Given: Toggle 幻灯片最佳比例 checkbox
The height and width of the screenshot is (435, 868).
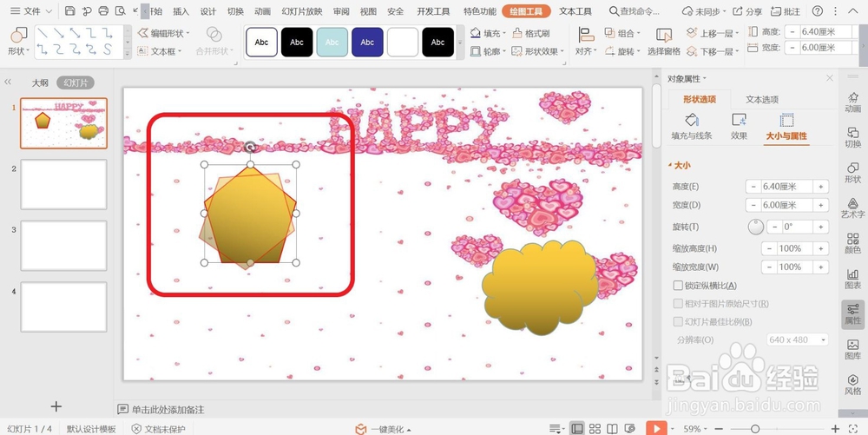Looking at the screenshot, I should pyautogui.click(x=678, y=321).
